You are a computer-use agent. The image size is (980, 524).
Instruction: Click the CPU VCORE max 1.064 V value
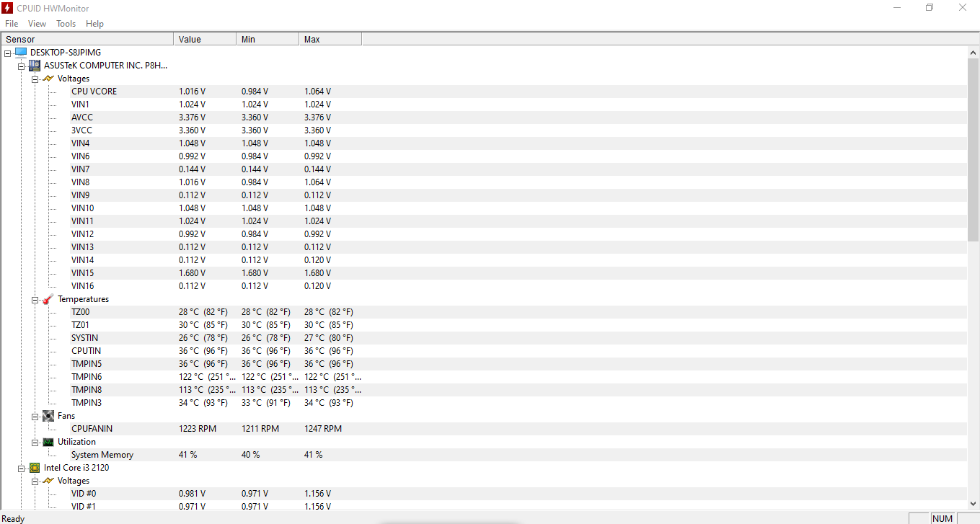317,92
